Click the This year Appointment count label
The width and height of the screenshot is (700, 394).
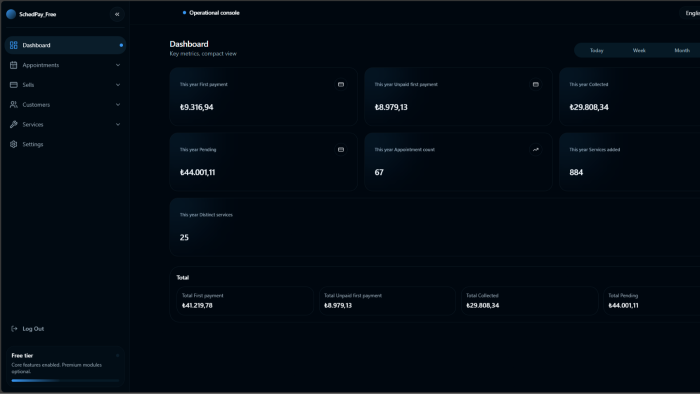[404, 149]
